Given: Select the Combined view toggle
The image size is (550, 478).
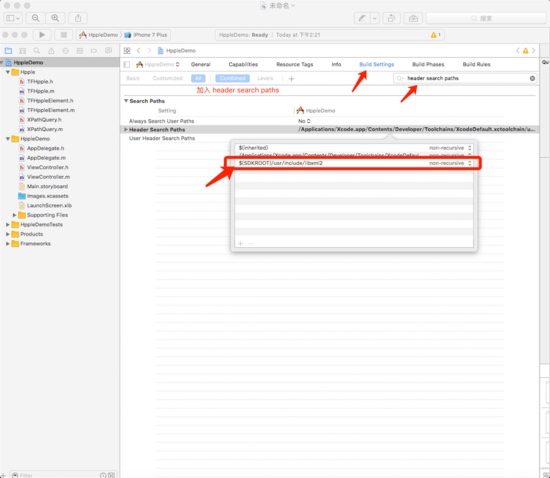Looking at the screenshot, I should (x=233, y=78).
